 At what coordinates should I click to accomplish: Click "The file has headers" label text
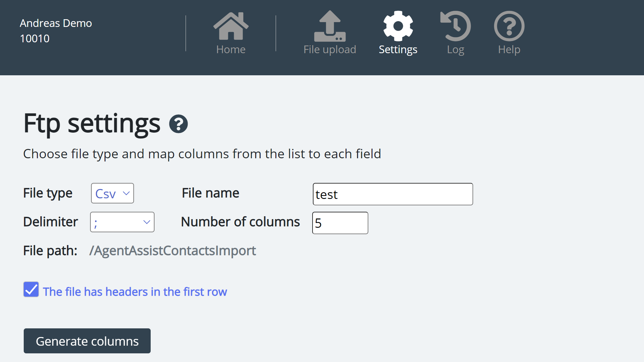click(x=135, y=292)
